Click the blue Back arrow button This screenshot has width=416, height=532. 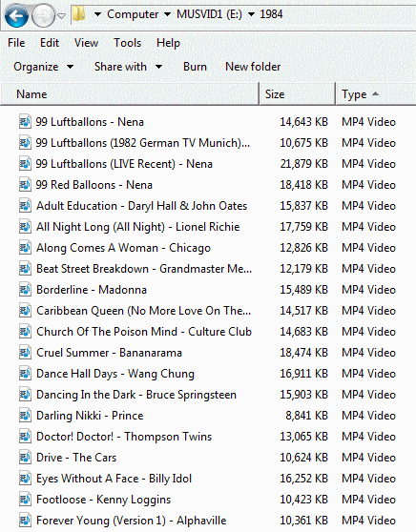tap(16, 15)
